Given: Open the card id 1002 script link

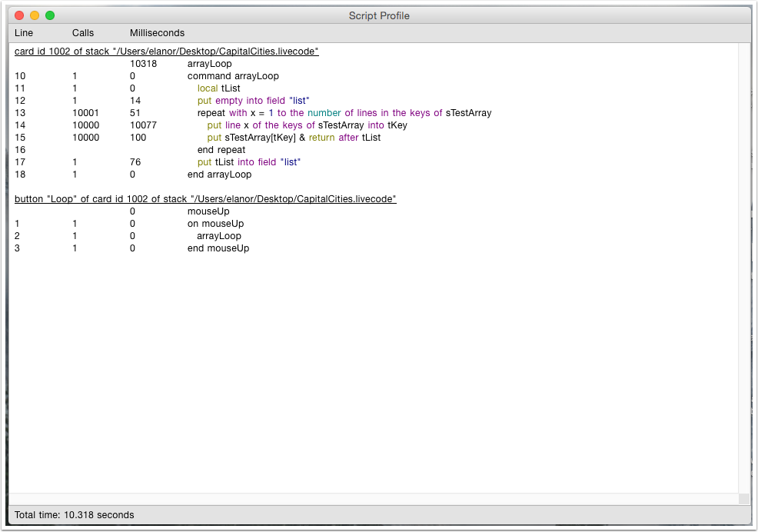Looking at the screenshot, I should coord(165,51).
